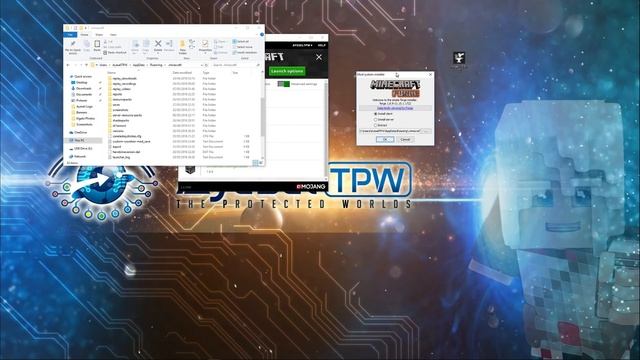This screenshot has width=640, height=360.
Task: Switch Explorer to details view icon
Action: 255,163
